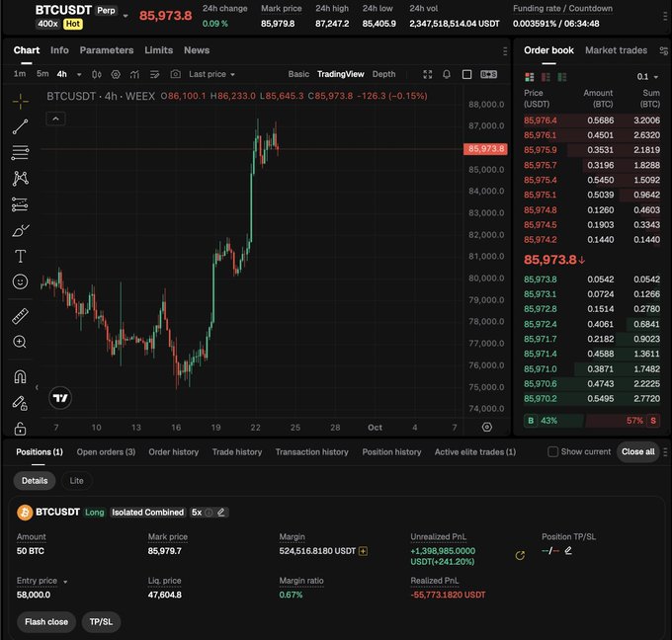Open the indicators menu
This screenshot has width=672, height=640.
click(x=135, y=74)
